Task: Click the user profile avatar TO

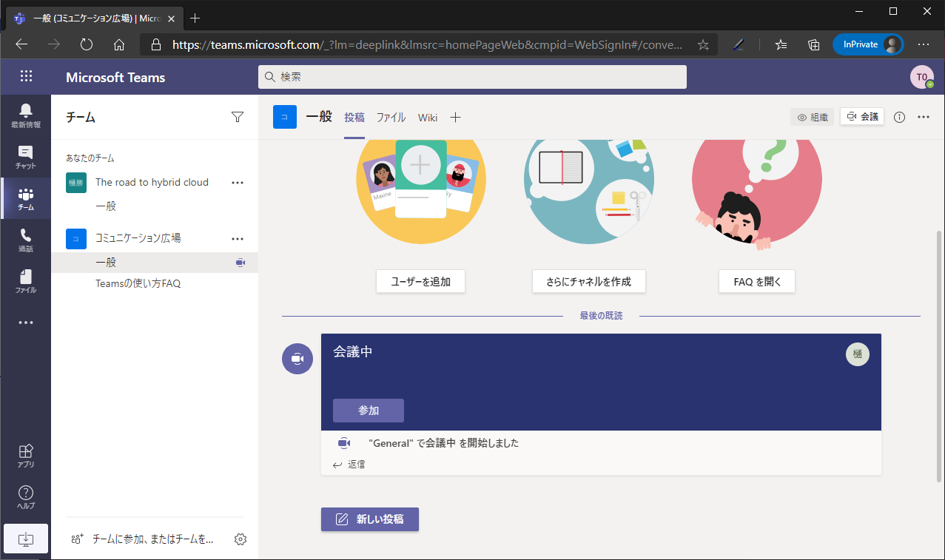Action: (922, 77)
